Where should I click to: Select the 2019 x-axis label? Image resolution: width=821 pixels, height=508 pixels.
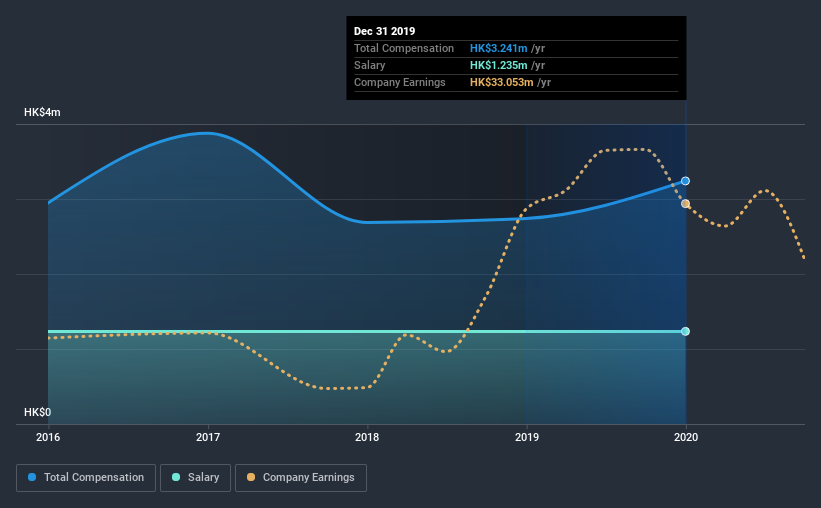[527, 437]
